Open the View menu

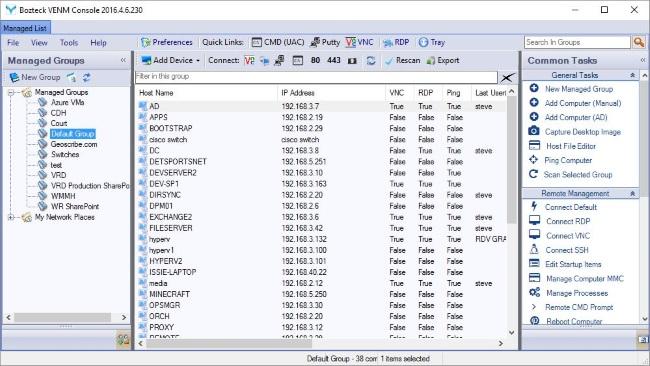click(x=39, y=43)
